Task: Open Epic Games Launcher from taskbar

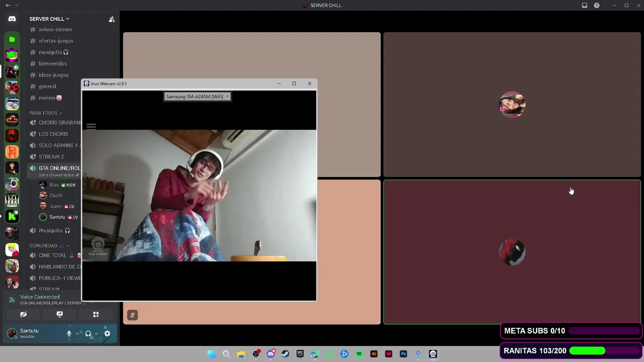Action: coord(300,354)
